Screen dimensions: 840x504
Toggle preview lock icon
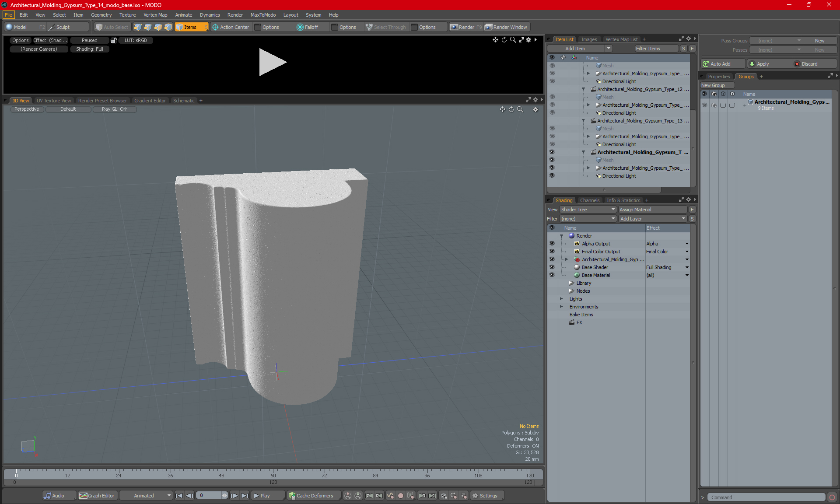tap(114, 40)
